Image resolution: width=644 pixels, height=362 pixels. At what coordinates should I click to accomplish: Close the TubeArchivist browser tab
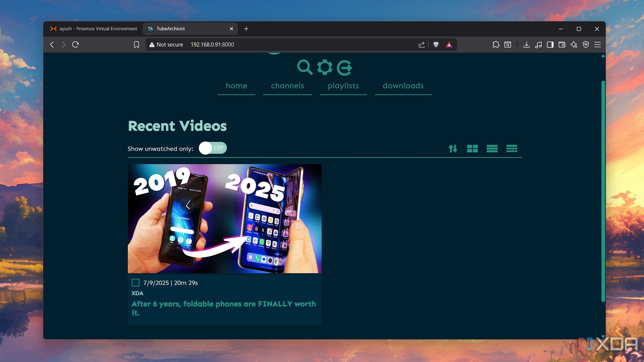(x=231, y=29)
